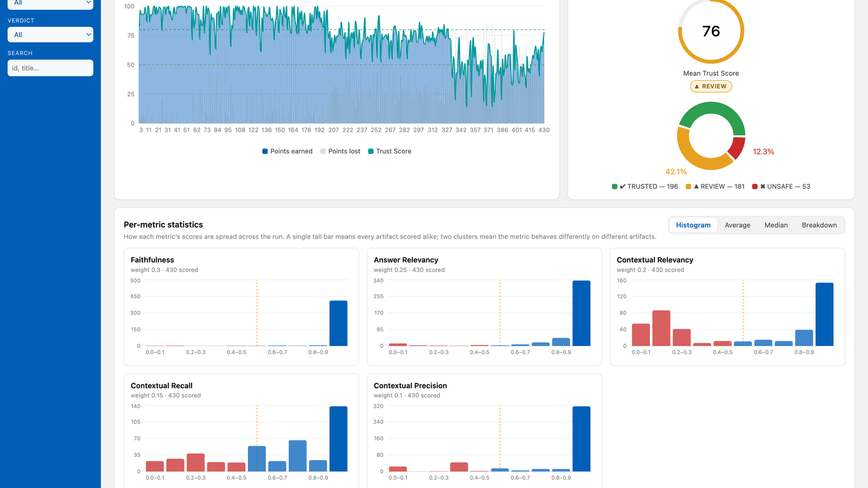Select the Median view tab
This screenshot has width=868, height=488.
coord(776,225)
